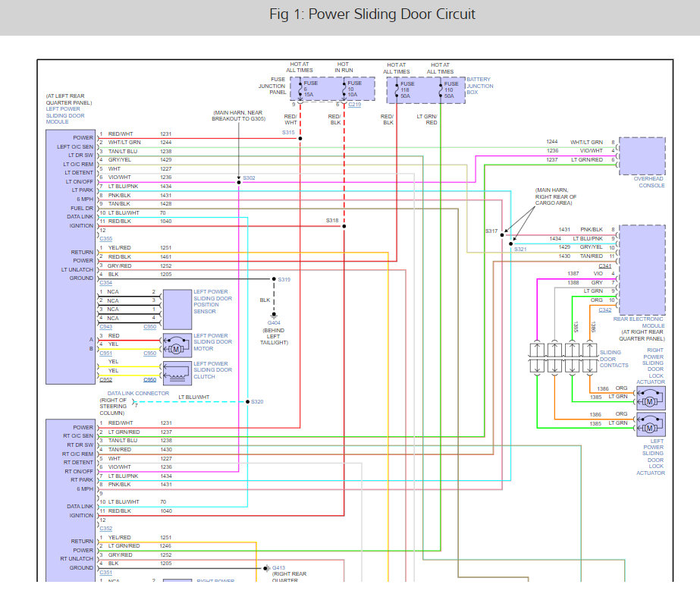Viewport: 700px width, 597px height.
Task: Click the right door lock actuator motor symbol
Action: pyautogui.click(x=651, y=397)
